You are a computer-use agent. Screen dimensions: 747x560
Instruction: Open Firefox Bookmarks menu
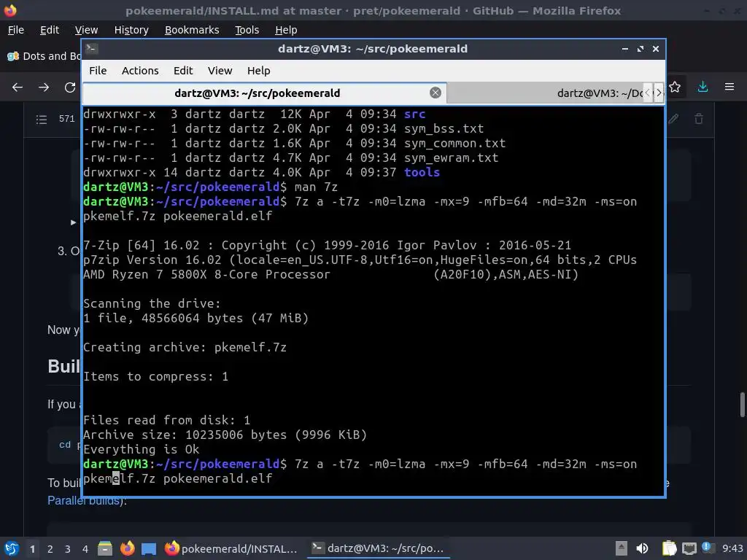192,30
